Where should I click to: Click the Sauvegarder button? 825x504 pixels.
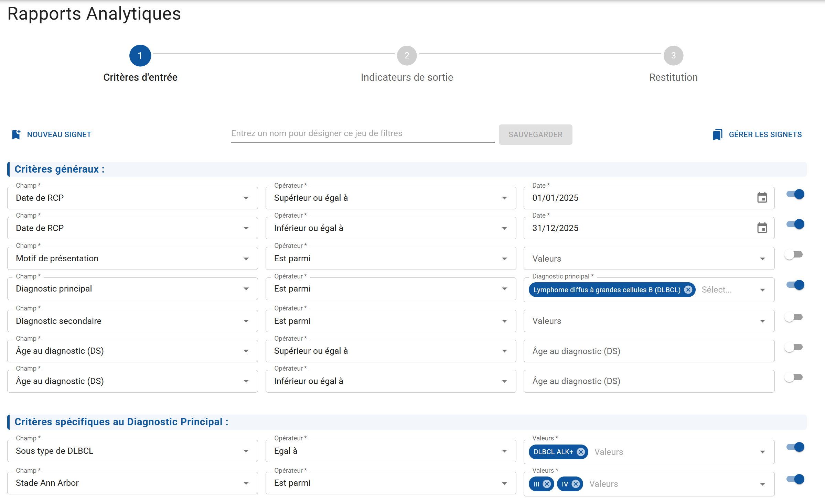coord(535,134)
